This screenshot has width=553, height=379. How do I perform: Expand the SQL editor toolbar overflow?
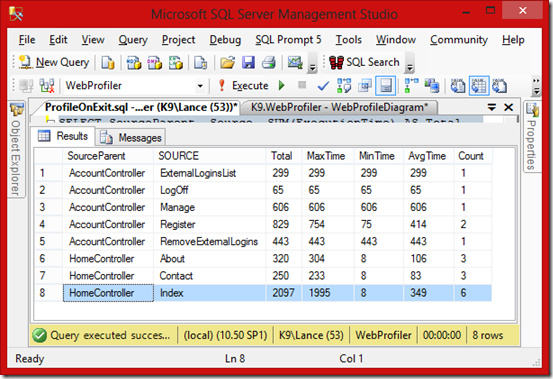tap(536, 86)
